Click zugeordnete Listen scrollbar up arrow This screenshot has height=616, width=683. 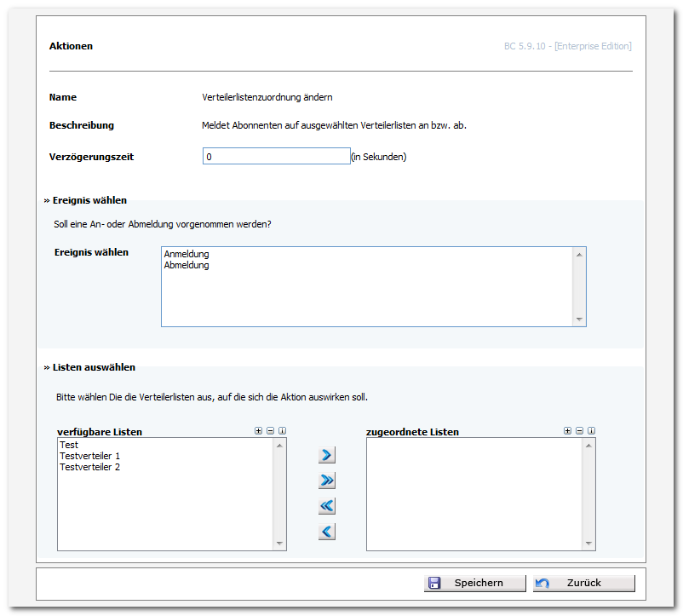point(589,446)
